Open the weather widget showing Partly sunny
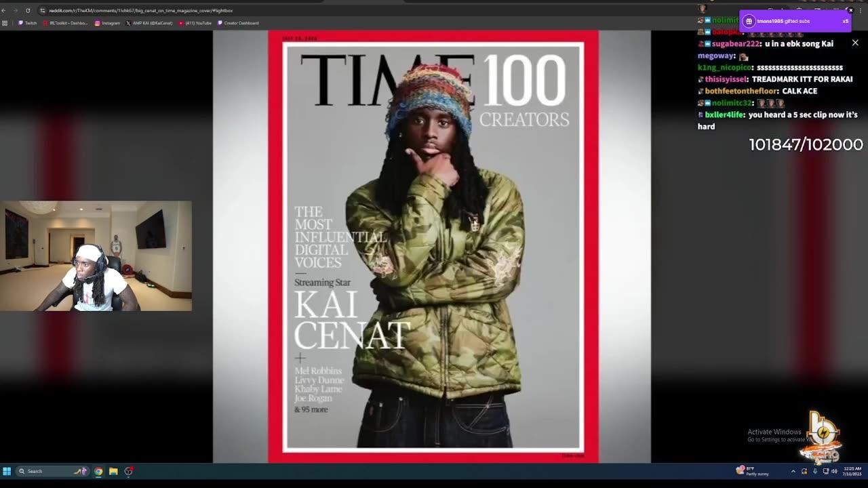This screenshot has height=488, width=868. pos(753,471)
